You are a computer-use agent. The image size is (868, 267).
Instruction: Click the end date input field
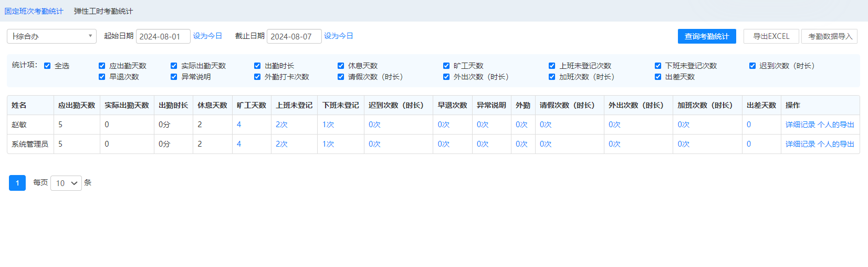point(294,36)
